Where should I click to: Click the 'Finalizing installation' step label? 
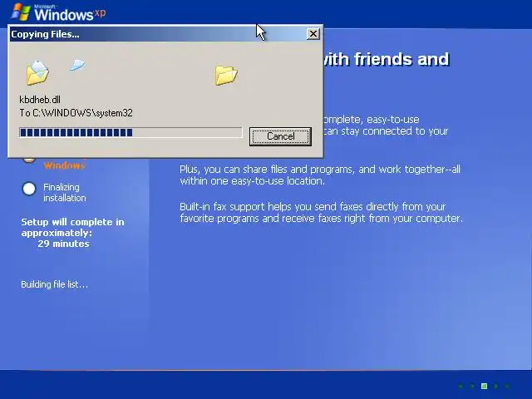[65, 192]
